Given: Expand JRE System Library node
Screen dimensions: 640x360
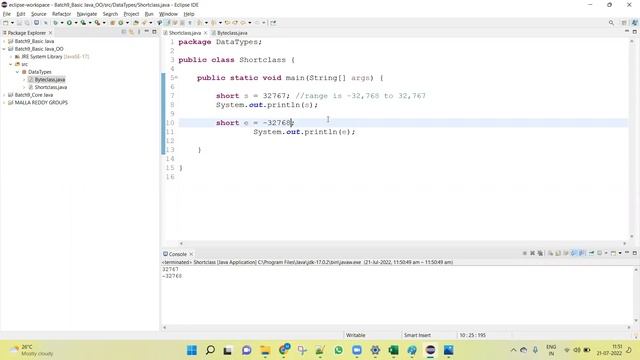Looking at the screenshot, I should pyautogui.click(x=11, y=57).
